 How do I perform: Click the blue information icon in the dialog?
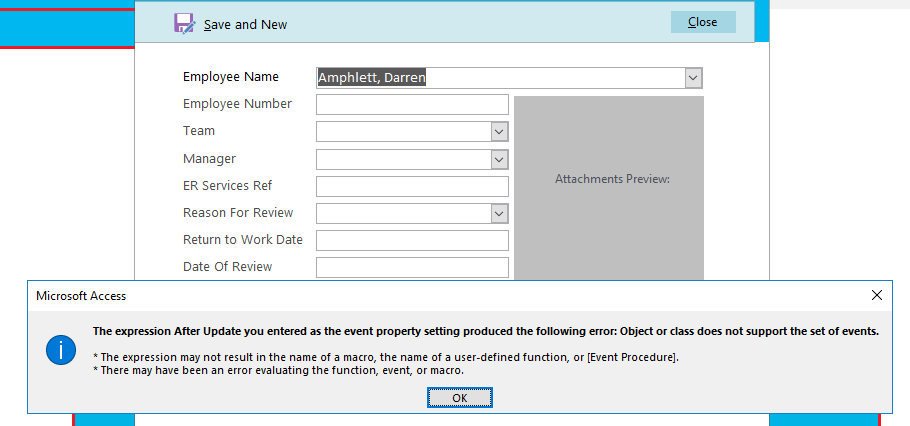[62, 349]
